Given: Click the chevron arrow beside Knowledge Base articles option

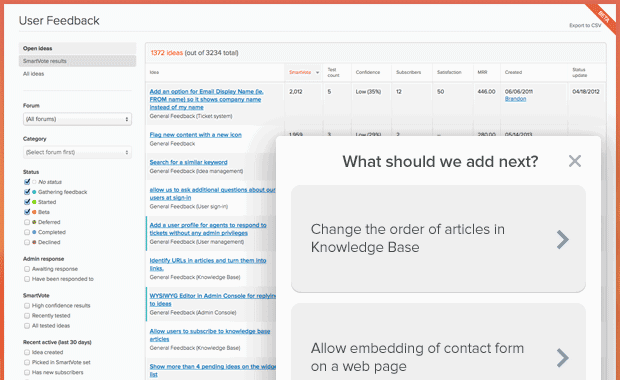Looking at the screenshot, I should pos(562,239).
